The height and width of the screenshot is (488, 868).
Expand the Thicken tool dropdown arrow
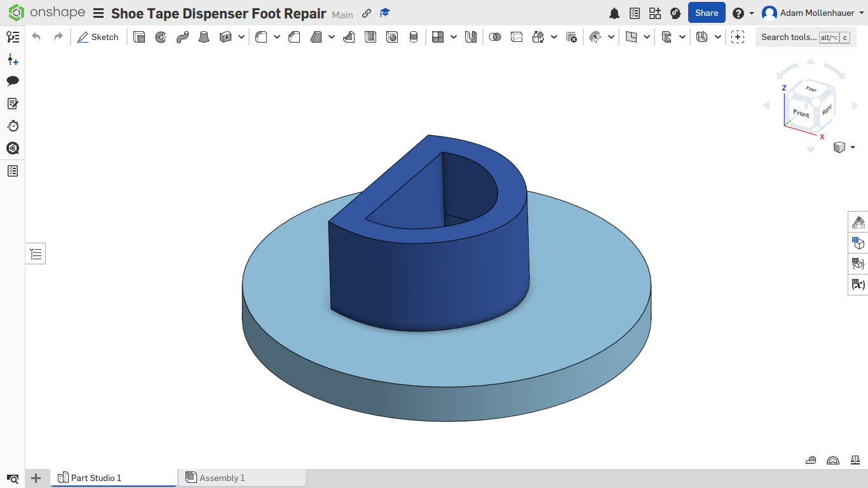click(x=241, y=37)
